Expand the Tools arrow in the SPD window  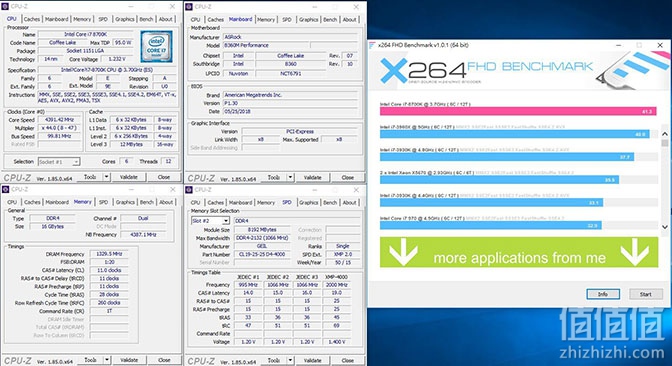tap(291, 360)
